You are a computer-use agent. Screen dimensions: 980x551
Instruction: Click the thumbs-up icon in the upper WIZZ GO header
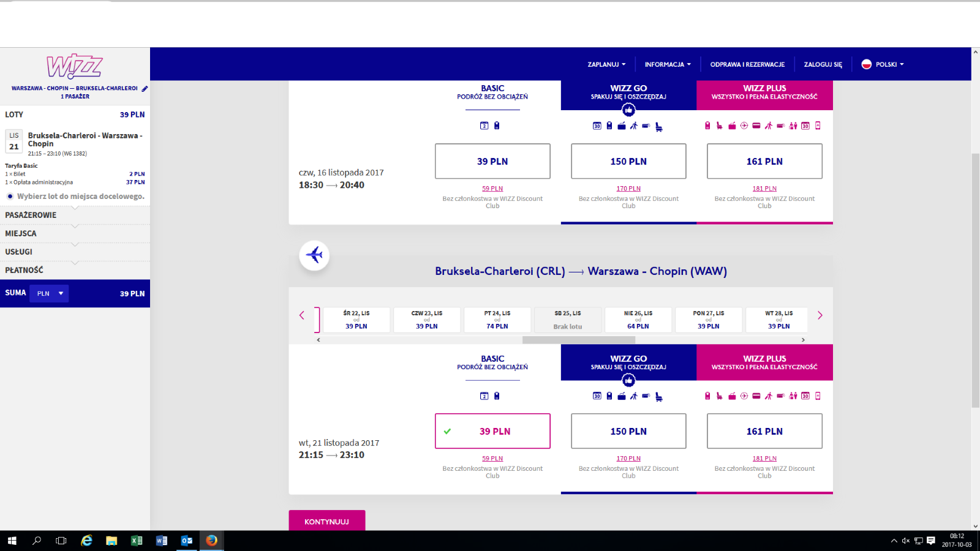[628, 110]
